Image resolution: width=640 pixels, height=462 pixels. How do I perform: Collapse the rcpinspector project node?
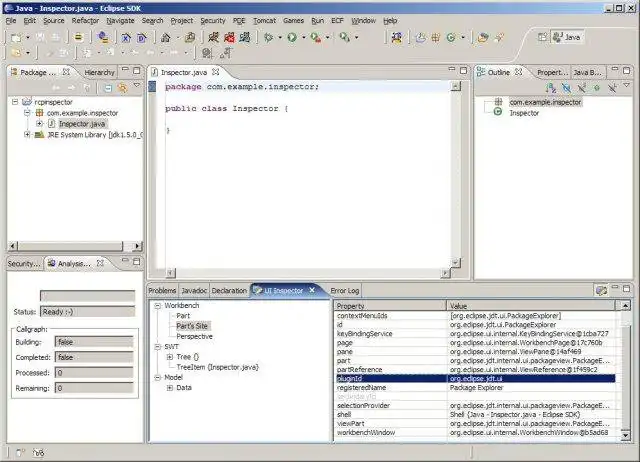coord(15,102)
